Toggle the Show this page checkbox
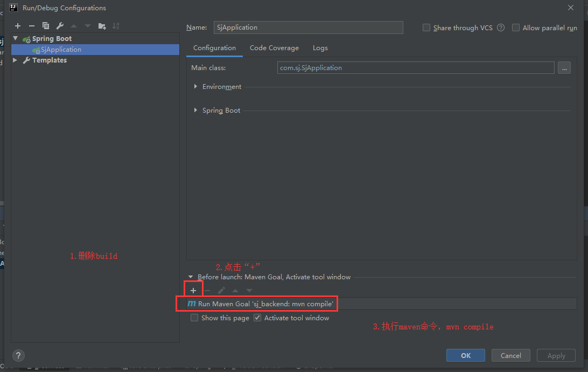Viewport: 588px width, 372px height. [194, 318]
